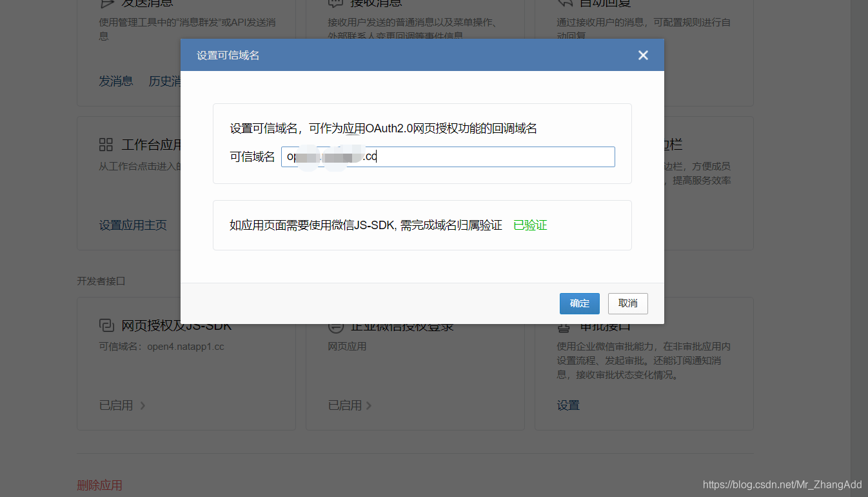Open the CSDN blog watermark link
Screen dimensions: 868x497
(782, 484)
